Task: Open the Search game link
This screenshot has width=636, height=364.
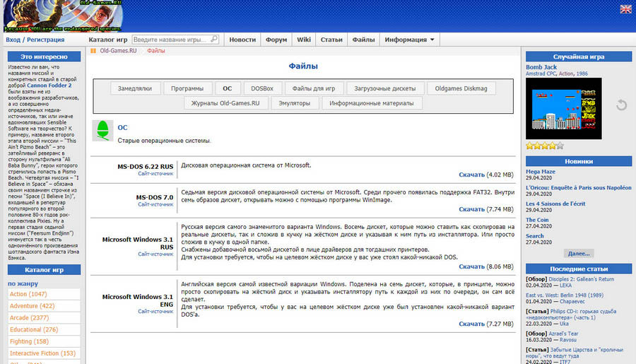Action: click(535, 236)
